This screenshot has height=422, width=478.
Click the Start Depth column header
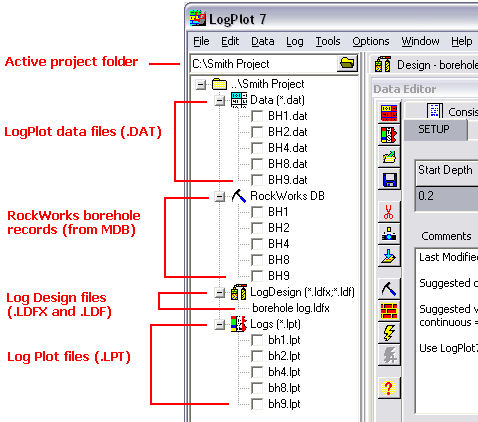pyautogui.click(x=447, y=173)
